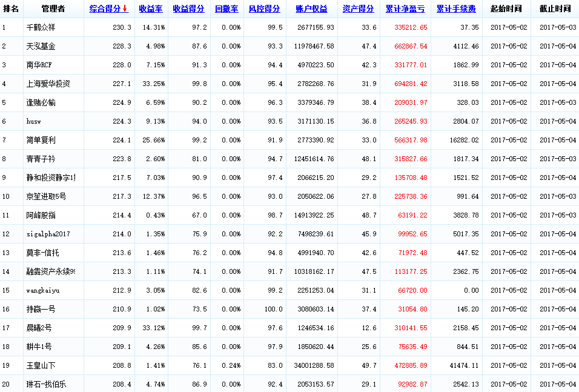The width and height of the screenshot is (579, 392).
Task: Click drawdown rate 0.24%
Action: 231,366
